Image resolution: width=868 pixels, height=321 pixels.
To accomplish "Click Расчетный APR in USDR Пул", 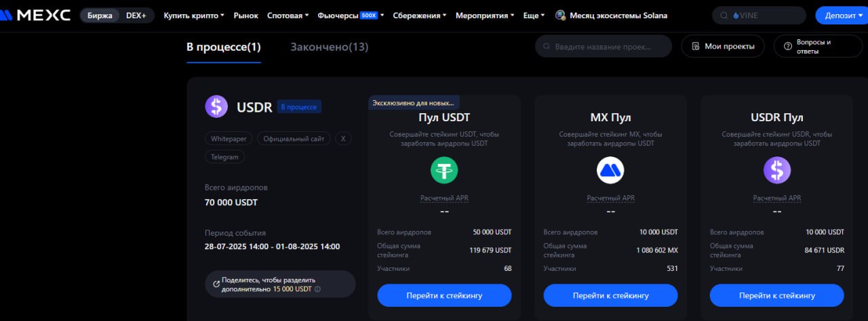I will [777, 198].
